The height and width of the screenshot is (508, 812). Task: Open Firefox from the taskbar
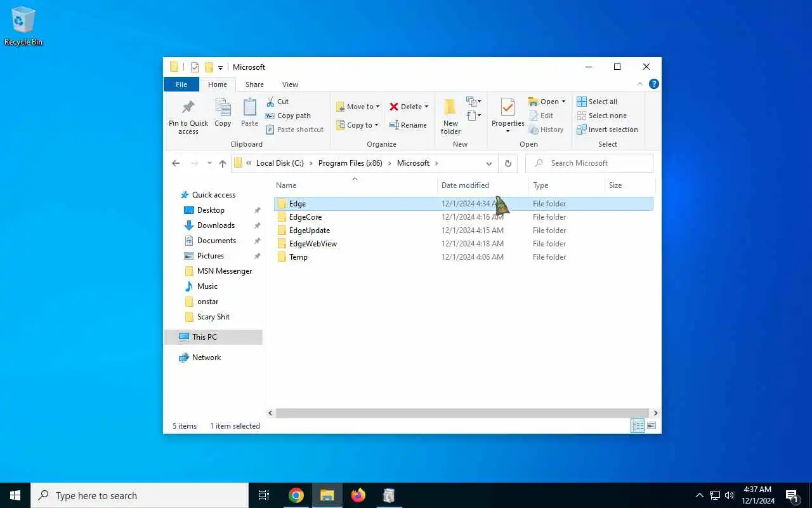(x=358, y=495)
